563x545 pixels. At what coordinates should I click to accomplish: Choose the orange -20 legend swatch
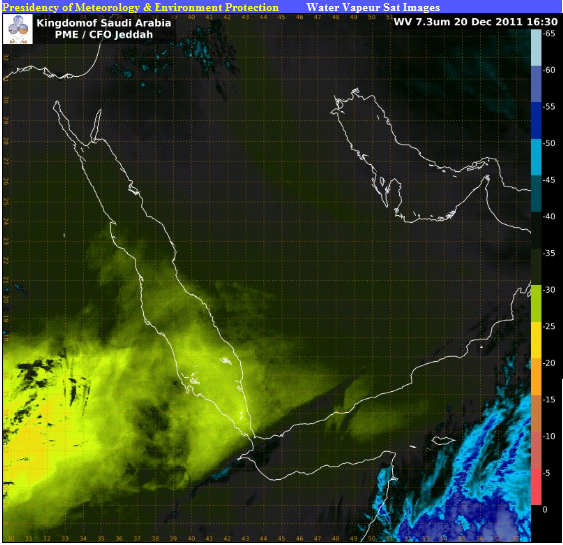click(x=536, y=377)
